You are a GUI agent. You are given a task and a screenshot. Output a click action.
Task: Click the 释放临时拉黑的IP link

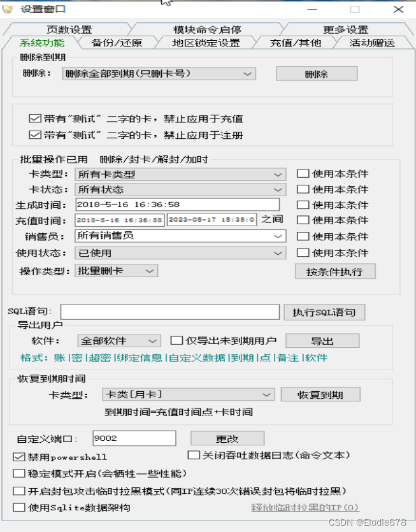click(305, 508)
